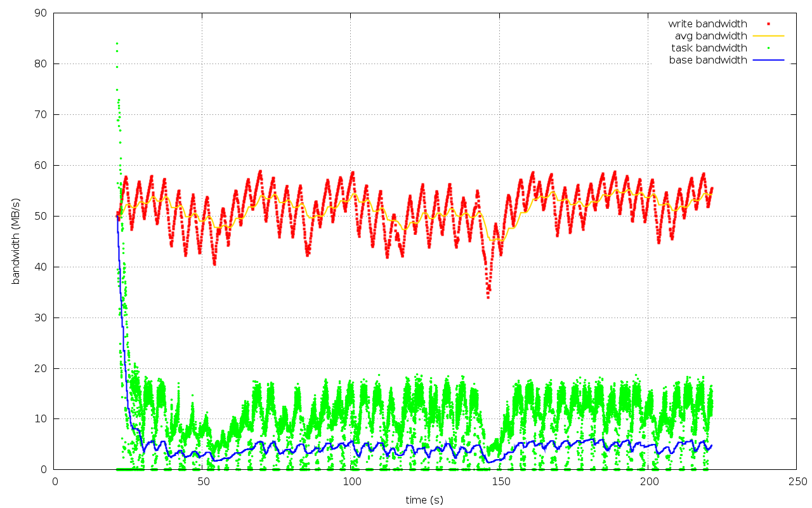Click the green task bandwidth legend dot
The height and width of the screenshot is (508, 812).
[x=768, y=48]
